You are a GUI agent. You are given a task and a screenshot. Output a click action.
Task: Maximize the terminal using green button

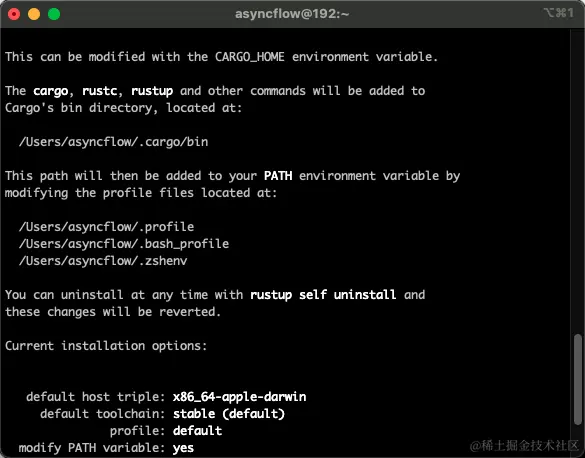coord(54,14)
